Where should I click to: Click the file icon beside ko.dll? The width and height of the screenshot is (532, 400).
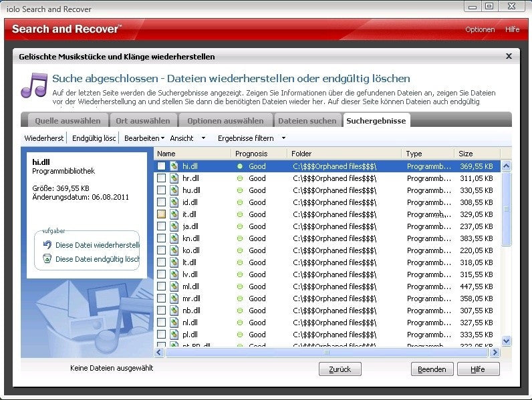coord(174,250)
